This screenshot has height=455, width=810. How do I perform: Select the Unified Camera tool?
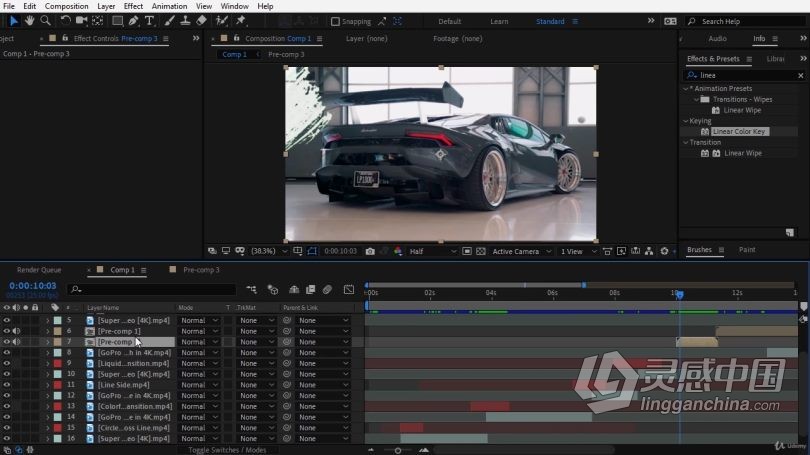(x=81, y=21)
